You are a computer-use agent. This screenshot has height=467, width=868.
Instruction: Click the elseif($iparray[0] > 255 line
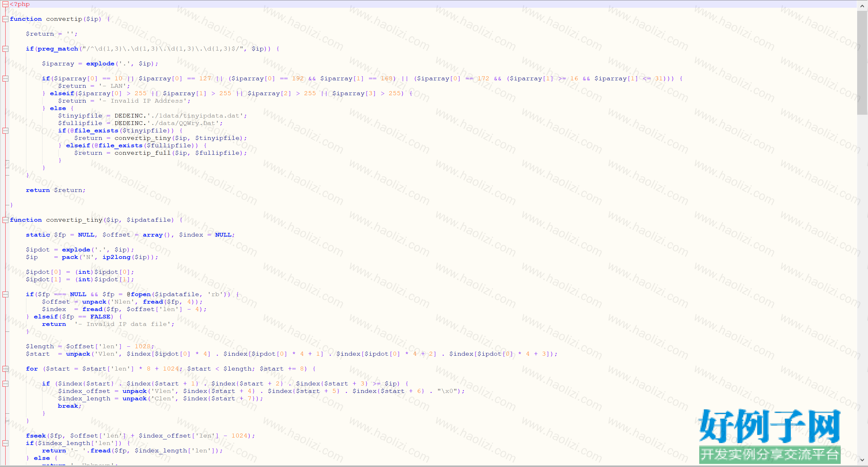click(227, 93)
